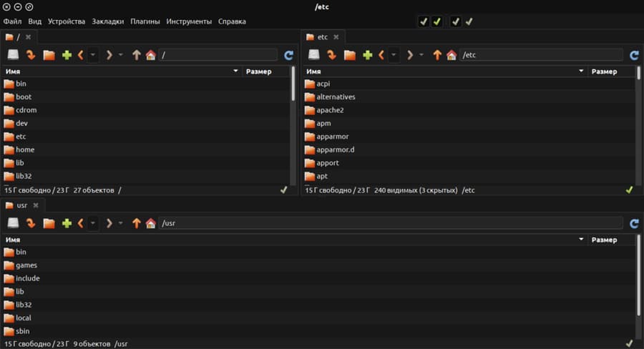
Task: Open back history dropdown in / panel
Action: [93, 54]
